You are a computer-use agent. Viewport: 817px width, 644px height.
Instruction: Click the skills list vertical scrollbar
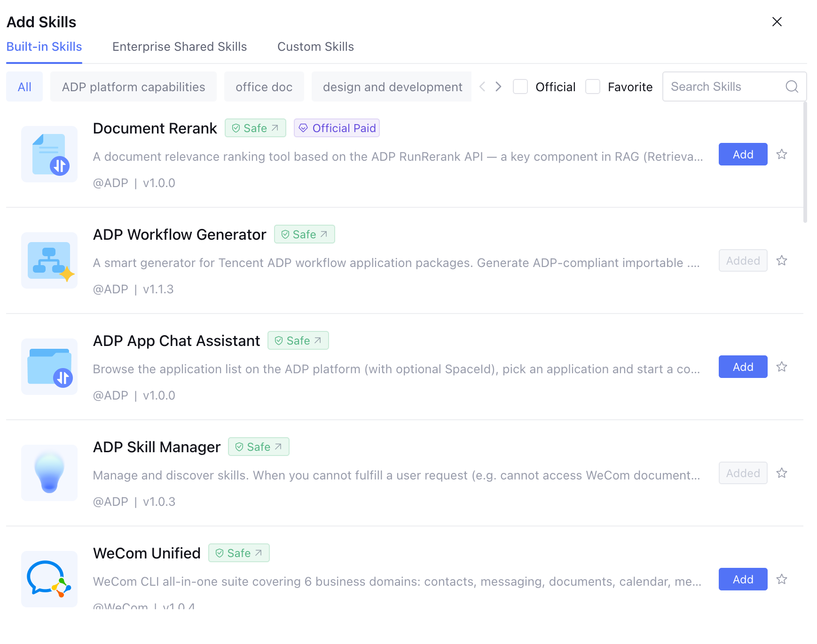pos(805,162)
